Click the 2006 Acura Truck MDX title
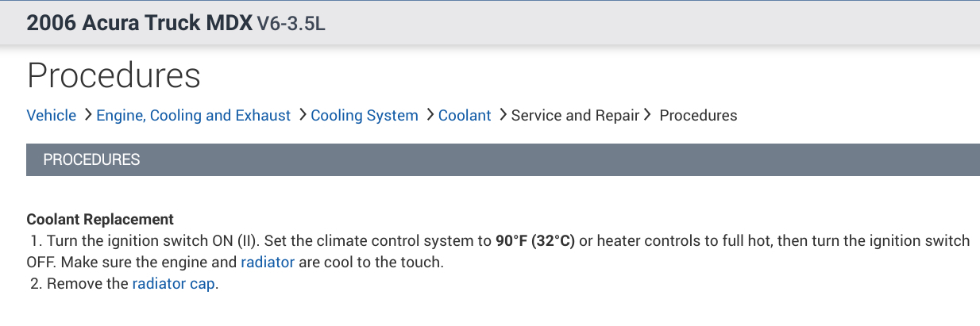Screen dimensions: 980x326 point(139,22)
